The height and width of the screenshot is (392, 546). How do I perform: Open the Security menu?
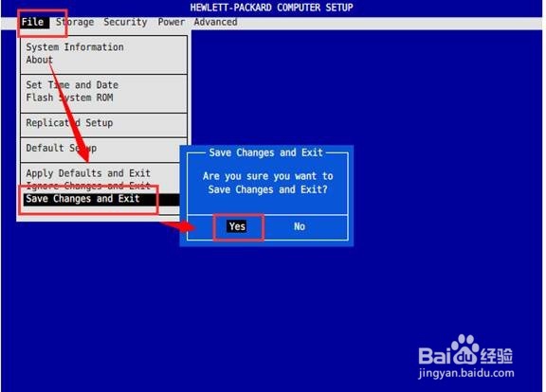tap(125, 22)
